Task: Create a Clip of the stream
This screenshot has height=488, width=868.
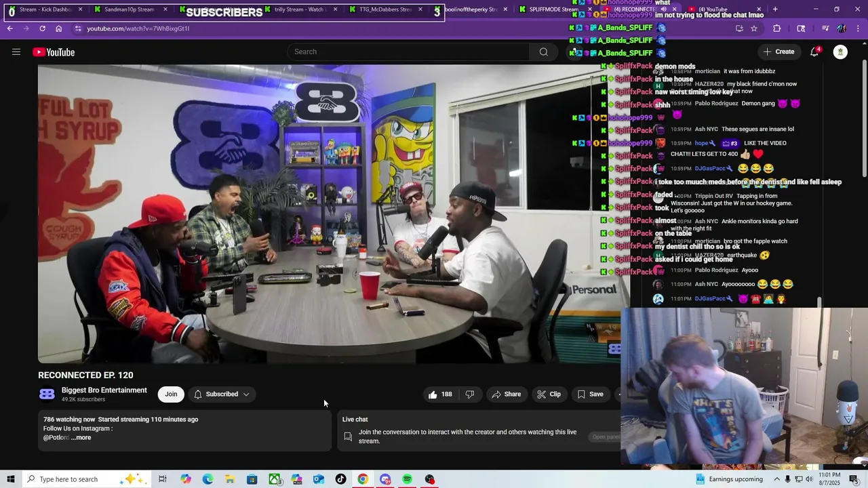Action: click(549, 394)
